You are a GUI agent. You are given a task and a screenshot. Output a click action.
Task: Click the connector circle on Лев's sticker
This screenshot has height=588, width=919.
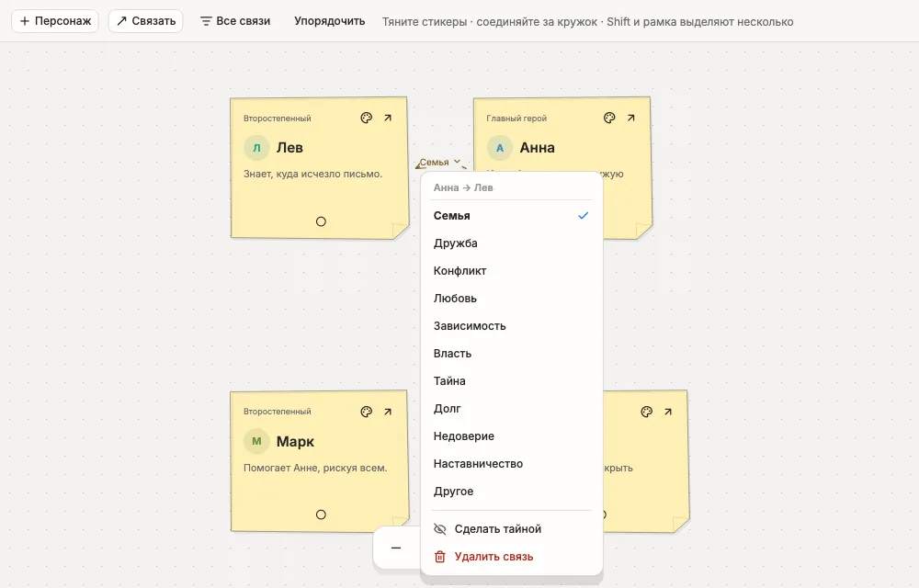click(321, 221)
